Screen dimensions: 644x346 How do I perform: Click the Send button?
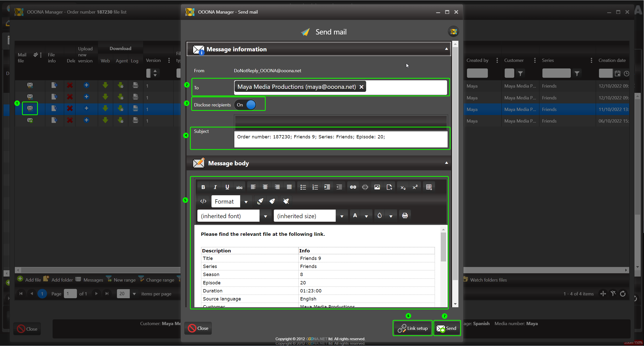tap(447, 328)
